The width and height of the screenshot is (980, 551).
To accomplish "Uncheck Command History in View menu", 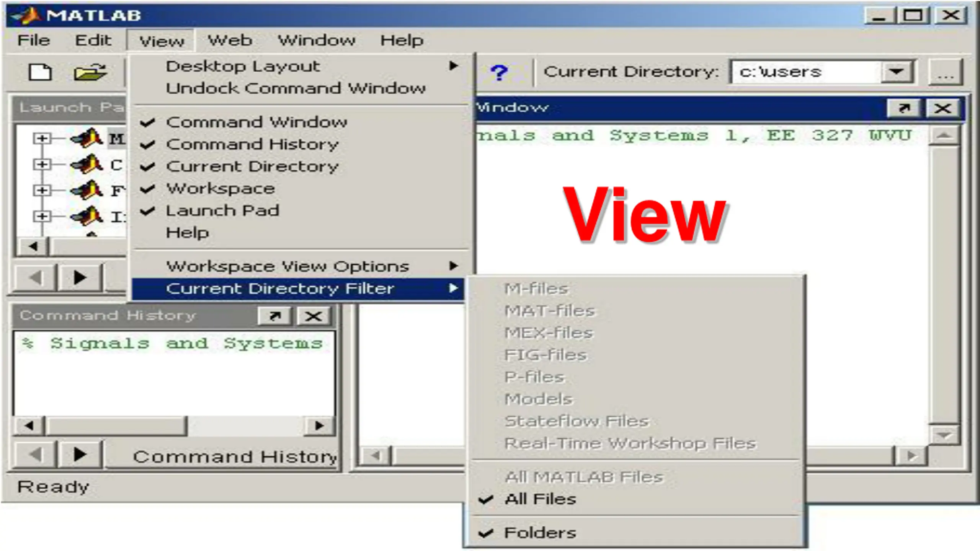I will pos(252,144).
